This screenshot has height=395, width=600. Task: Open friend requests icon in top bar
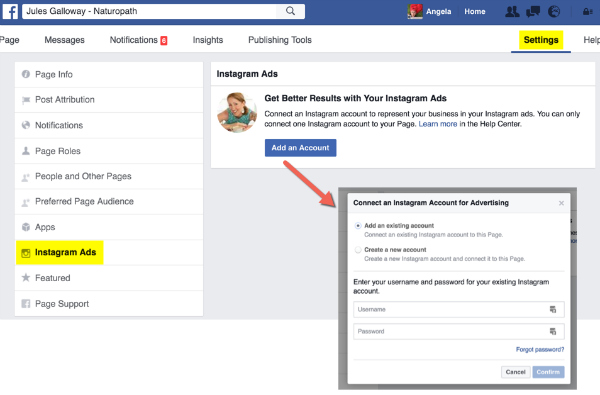tap(512, 11)
